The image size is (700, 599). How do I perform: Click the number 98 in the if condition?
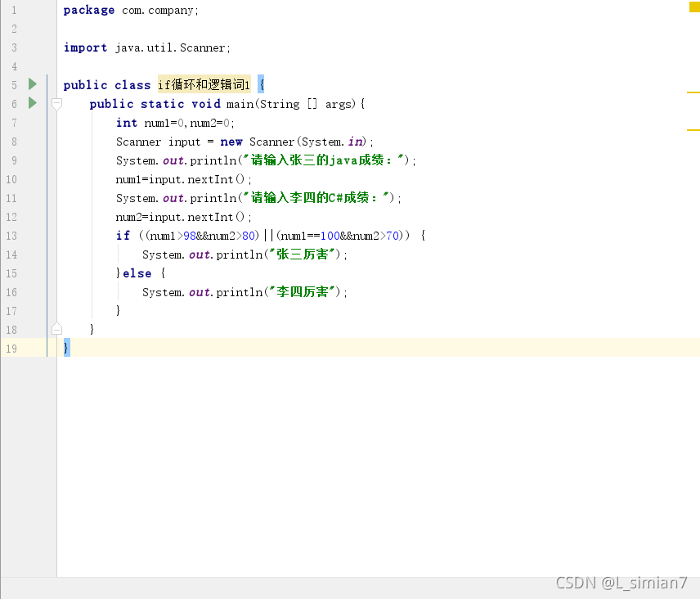(x=190, y=236)
